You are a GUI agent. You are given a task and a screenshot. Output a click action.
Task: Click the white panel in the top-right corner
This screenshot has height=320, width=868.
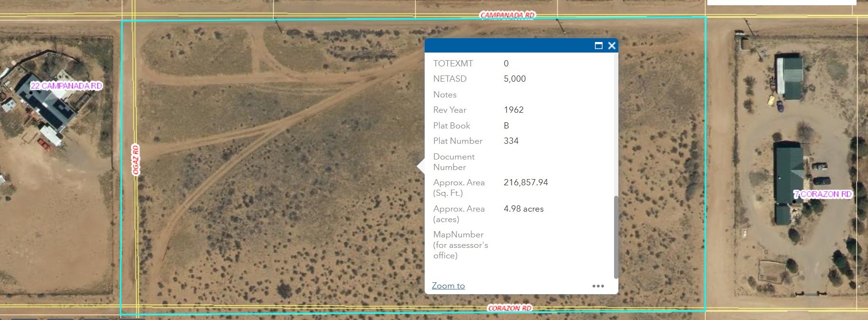781,2
